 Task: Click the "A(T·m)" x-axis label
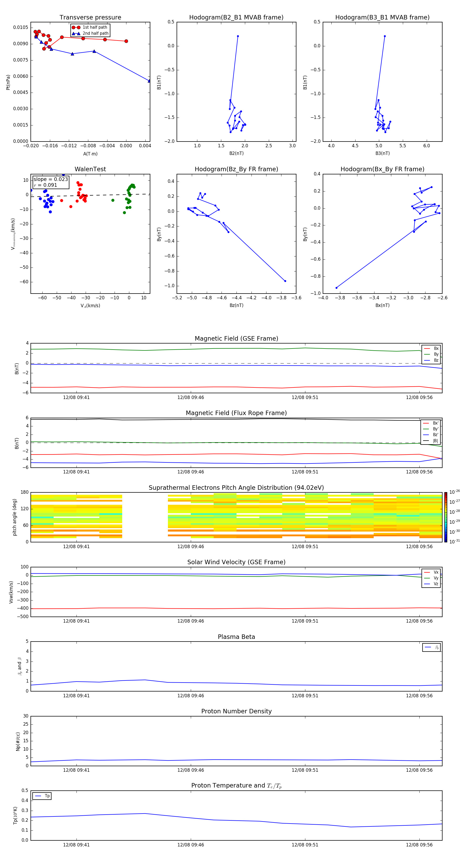[x=90, y=154]
